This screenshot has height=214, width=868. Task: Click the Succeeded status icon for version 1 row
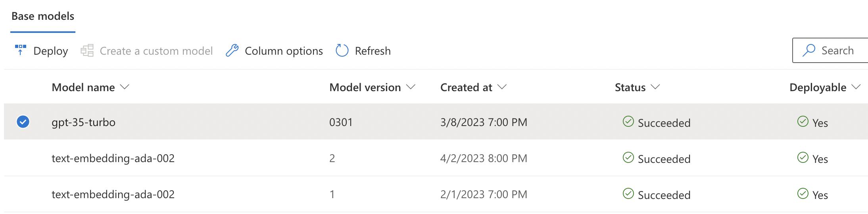628,193
